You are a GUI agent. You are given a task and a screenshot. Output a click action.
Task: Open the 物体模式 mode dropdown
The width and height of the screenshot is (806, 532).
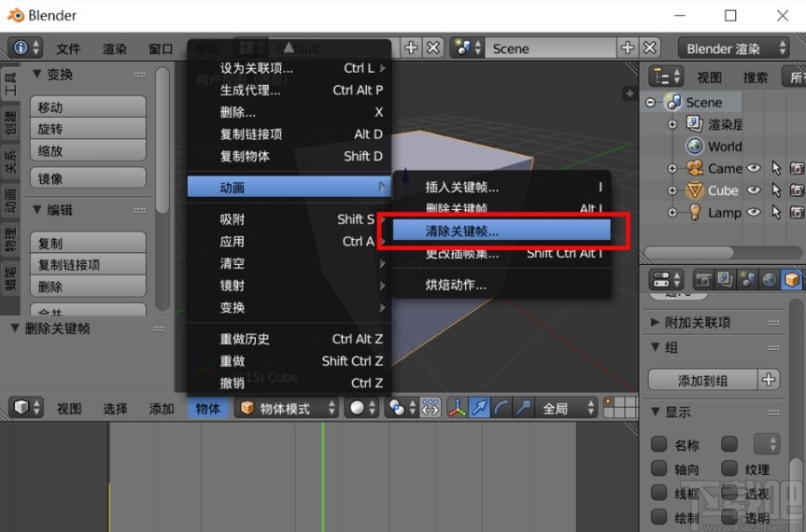pyautogui.click(x=287, y=408)
